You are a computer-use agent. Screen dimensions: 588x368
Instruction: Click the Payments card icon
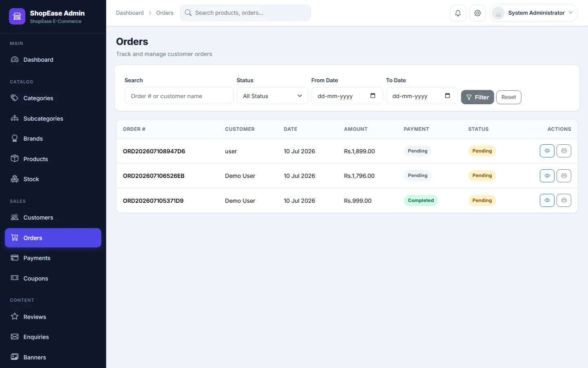(x=15, y=258)
